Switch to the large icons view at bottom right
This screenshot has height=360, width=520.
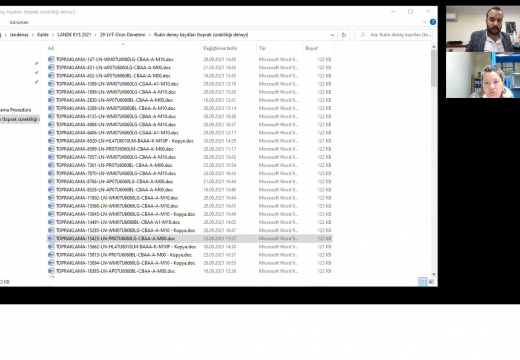point(432,282)
